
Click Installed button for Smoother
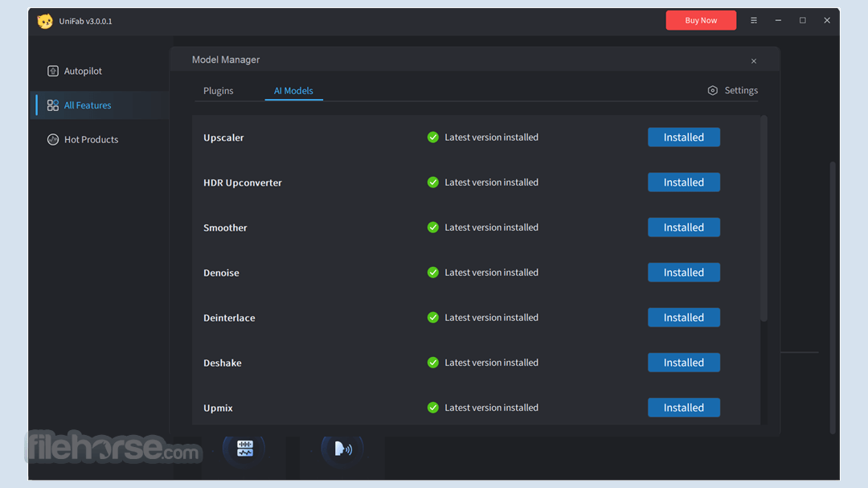684,227
